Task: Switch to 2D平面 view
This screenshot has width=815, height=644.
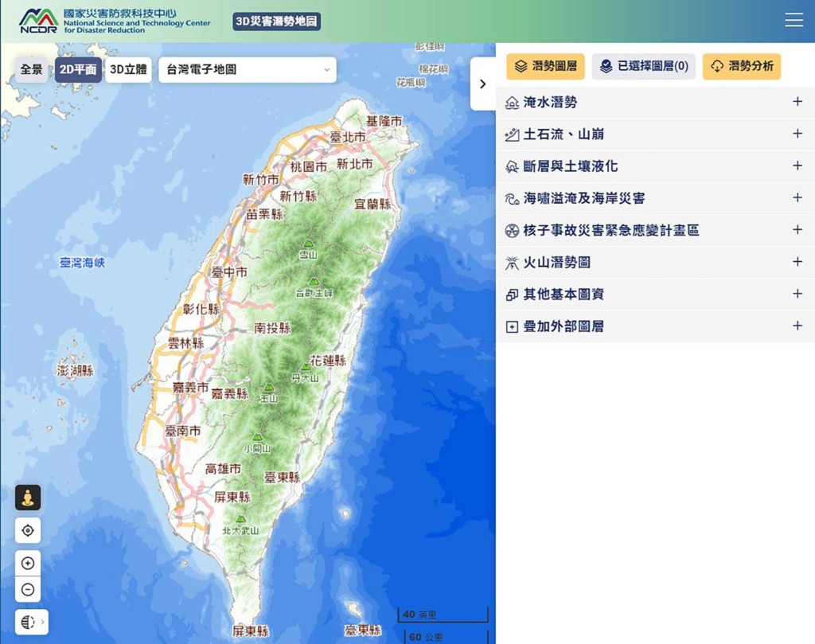Action: coord(78,70)
